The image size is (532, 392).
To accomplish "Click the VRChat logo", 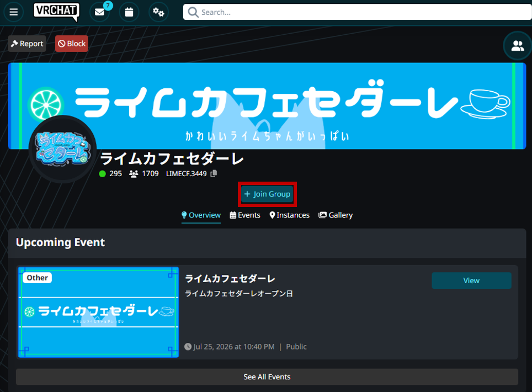I will pos(56,12).
